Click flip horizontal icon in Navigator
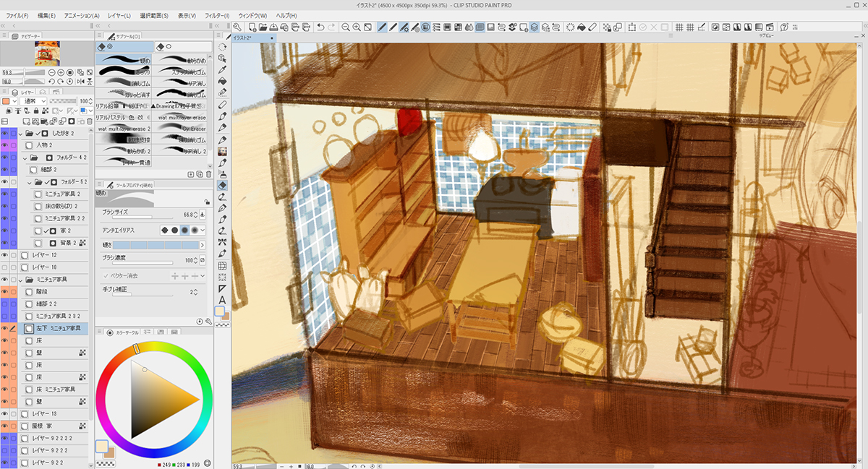The image size is (868, 469). coord(80,82)
